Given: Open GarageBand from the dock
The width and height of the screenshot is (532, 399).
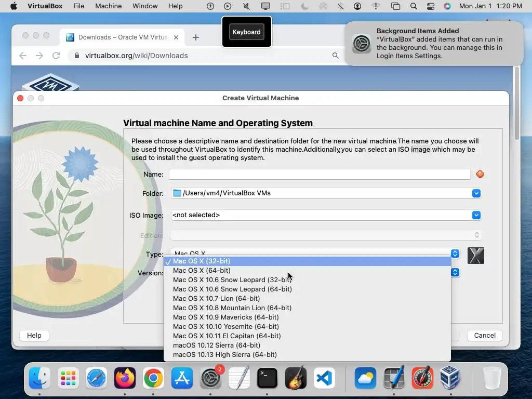Looking at the screenshot, I should (x=296, y=378).
